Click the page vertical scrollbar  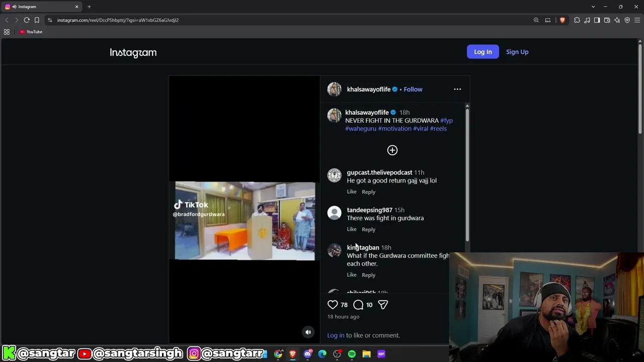pyautogui.click(x=639, y=88)
